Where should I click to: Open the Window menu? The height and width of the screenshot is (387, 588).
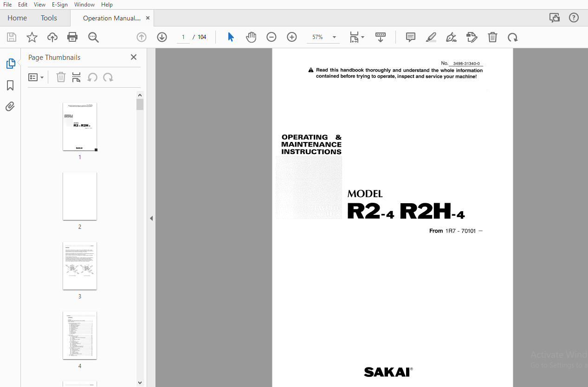tap(84, 4)
